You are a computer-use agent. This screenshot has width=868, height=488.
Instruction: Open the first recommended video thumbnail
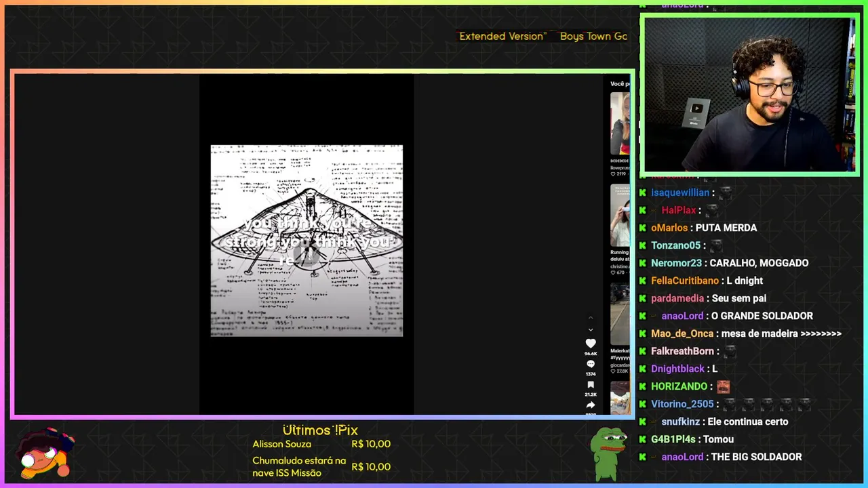tap(620, 123)
